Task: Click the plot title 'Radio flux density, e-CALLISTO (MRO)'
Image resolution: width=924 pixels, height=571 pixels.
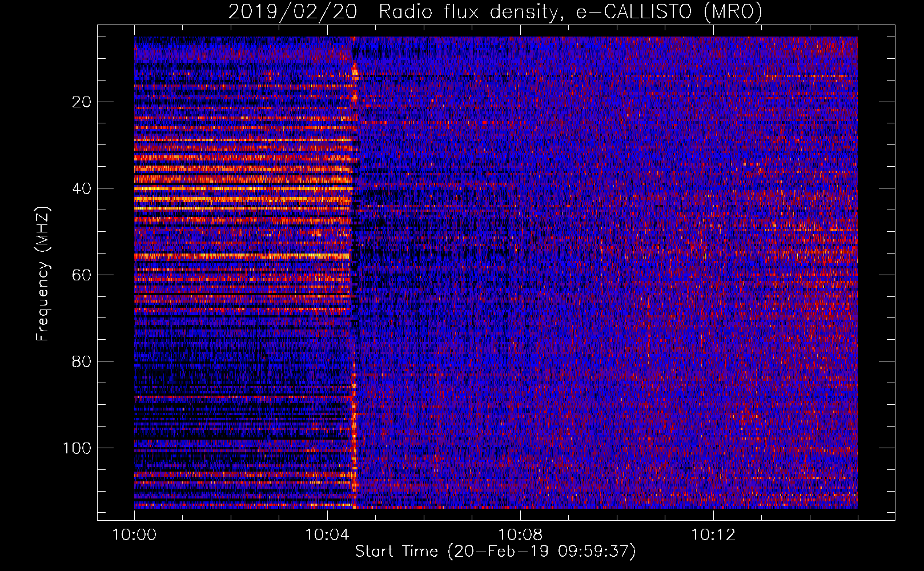Action: 571,11
